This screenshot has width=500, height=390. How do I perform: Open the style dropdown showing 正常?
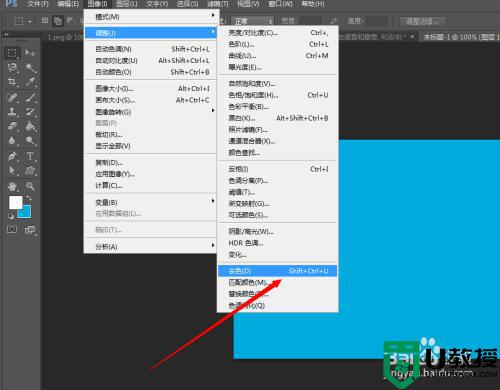253,21
